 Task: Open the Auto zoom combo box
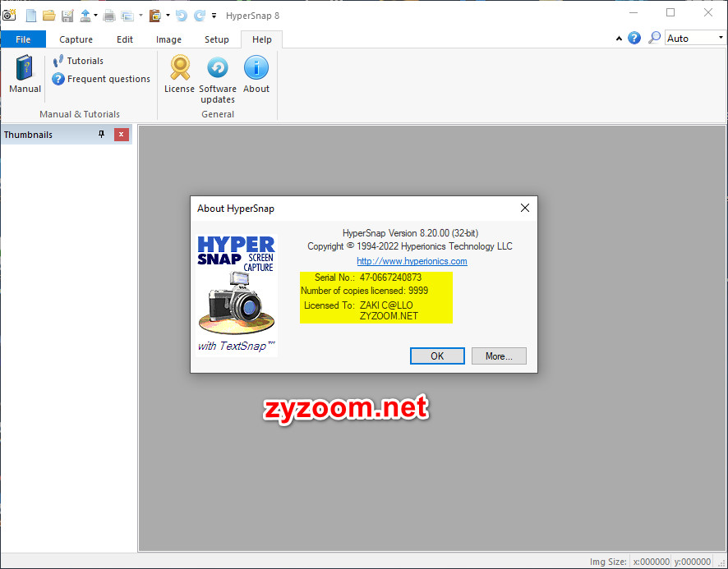point(695,38)
